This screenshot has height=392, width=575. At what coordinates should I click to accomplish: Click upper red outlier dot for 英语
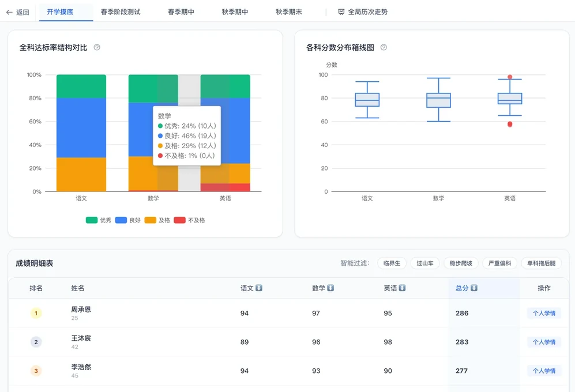[x=510, y=77]
